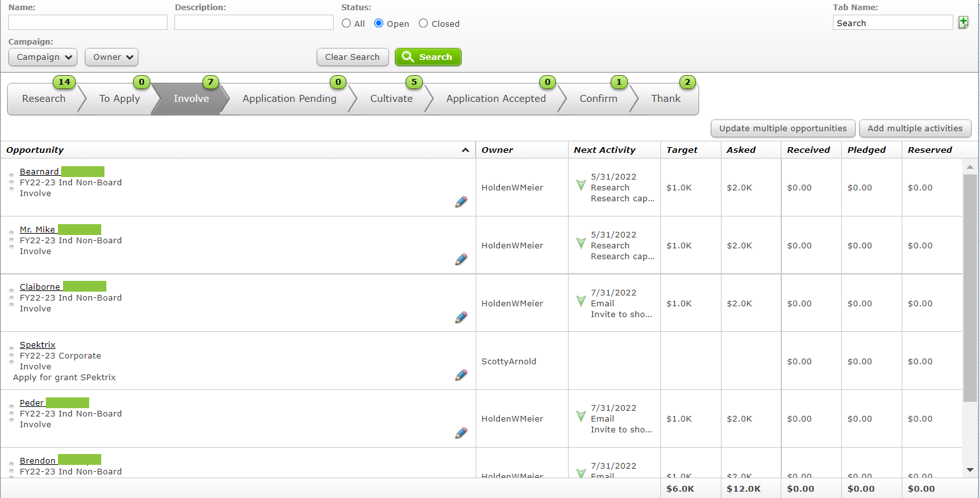Edit the Bearnard opportunity with the pencil icon

click(x=461, y=202)
